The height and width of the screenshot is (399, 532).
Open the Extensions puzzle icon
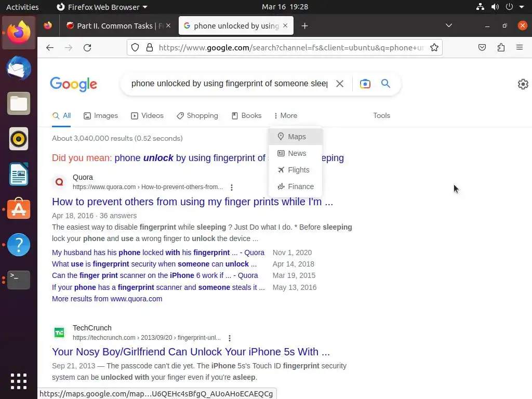(501, 47)
